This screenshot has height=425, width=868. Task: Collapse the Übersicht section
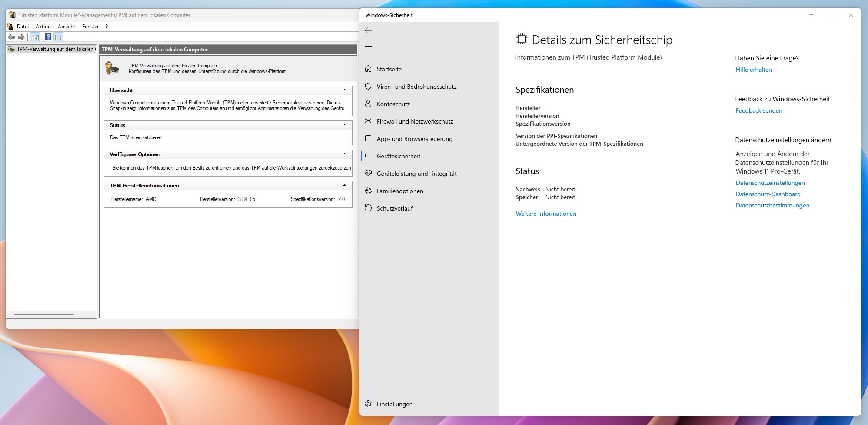click(x=344, y=90)
